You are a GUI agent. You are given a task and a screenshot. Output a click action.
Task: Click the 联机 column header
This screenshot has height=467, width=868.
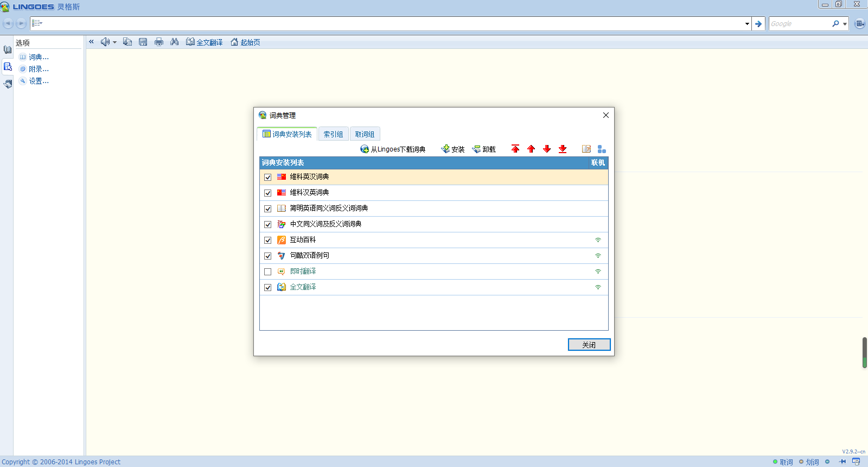click(598, 163)
